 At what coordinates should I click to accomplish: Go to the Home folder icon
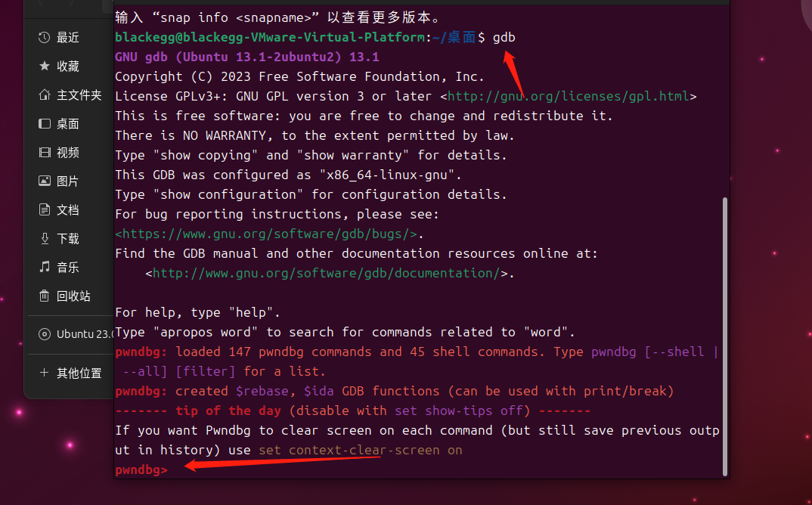pos(45,94)
